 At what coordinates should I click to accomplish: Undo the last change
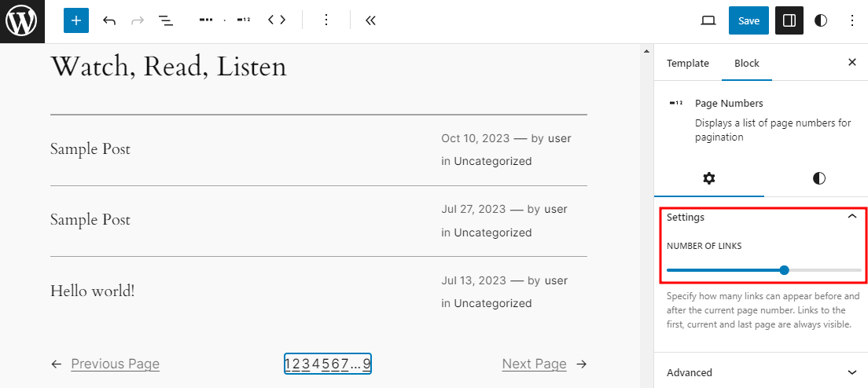[109, 21]
